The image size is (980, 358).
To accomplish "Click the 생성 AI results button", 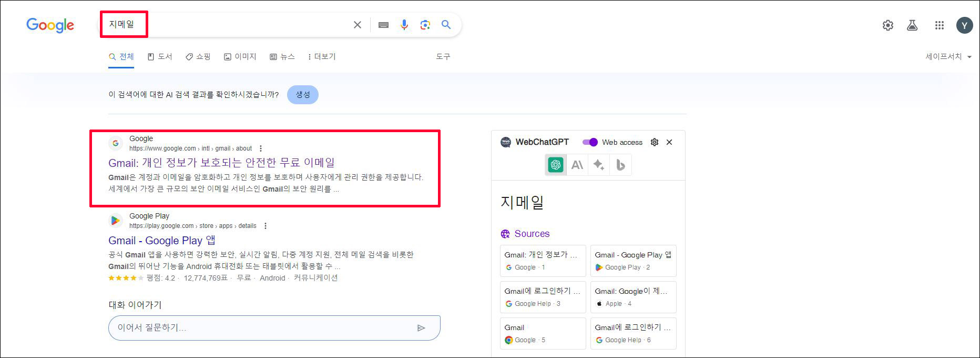I will pos(303,95).
